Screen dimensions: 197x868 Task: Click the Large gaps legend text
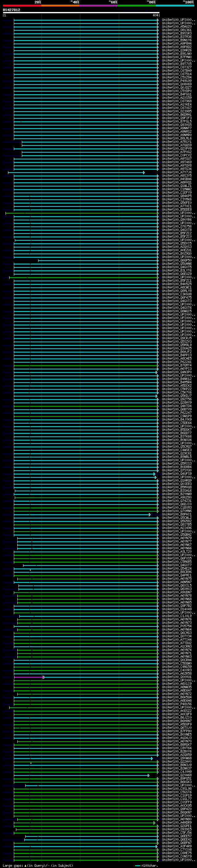tap(38, 865)
